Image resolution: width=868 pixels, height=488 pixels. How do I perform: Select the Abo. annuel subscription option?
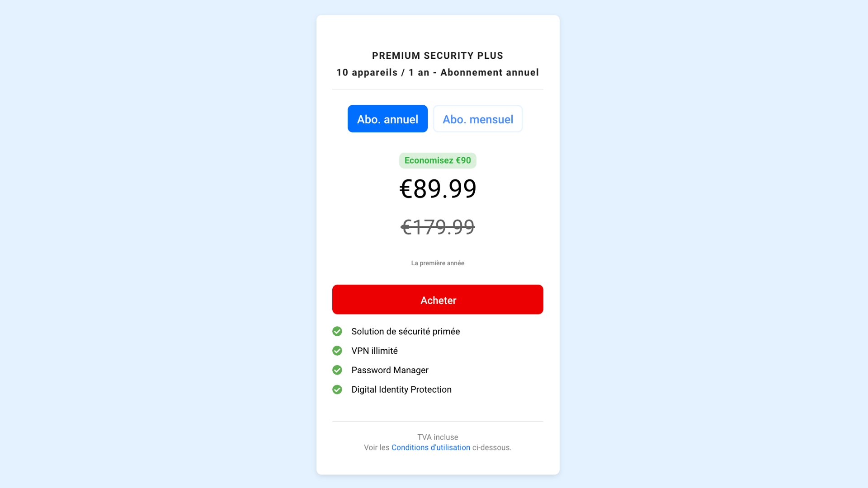tap(387, 119)
